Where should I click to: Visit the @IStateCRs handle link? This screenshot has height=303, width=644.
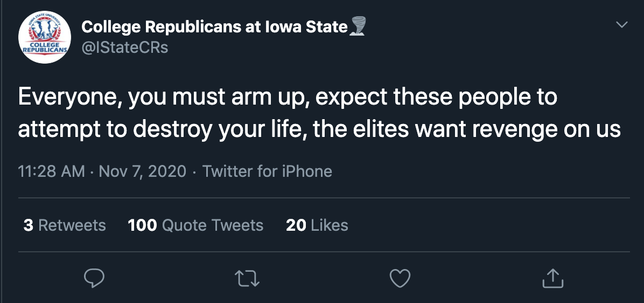124,47
